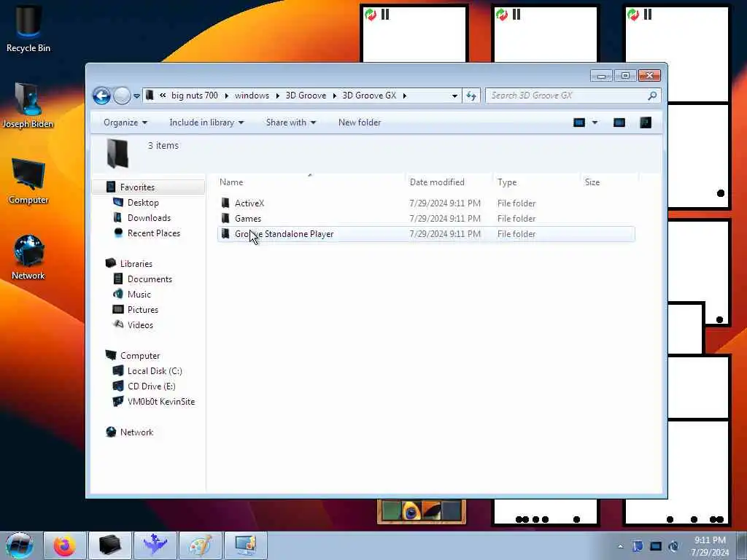Open Recent Places in navigation pane
Screen dimensions: 747x560
click(x=153, y=233)
